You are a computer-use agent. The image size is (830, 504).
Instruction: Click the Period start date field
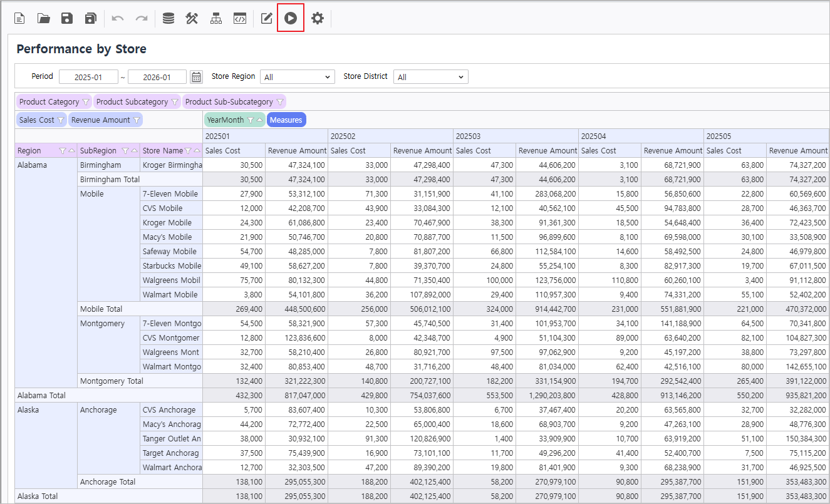(88, 77)
